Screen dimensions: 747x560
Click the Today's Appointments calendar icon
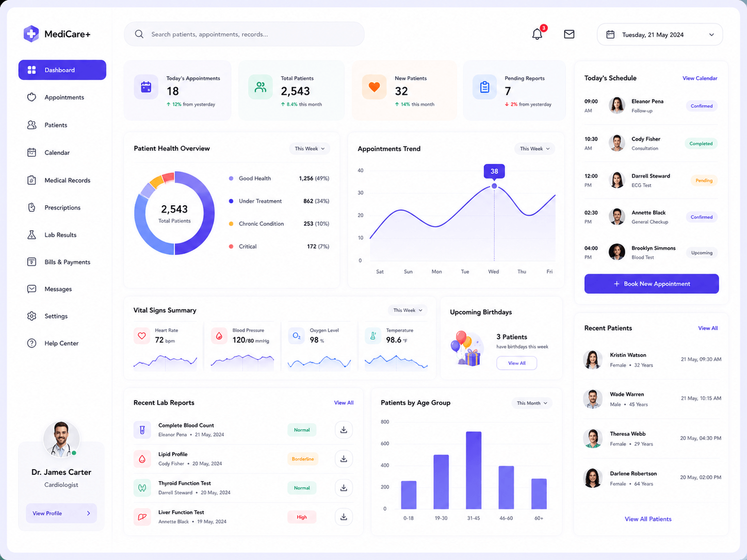tap(146, 87)
